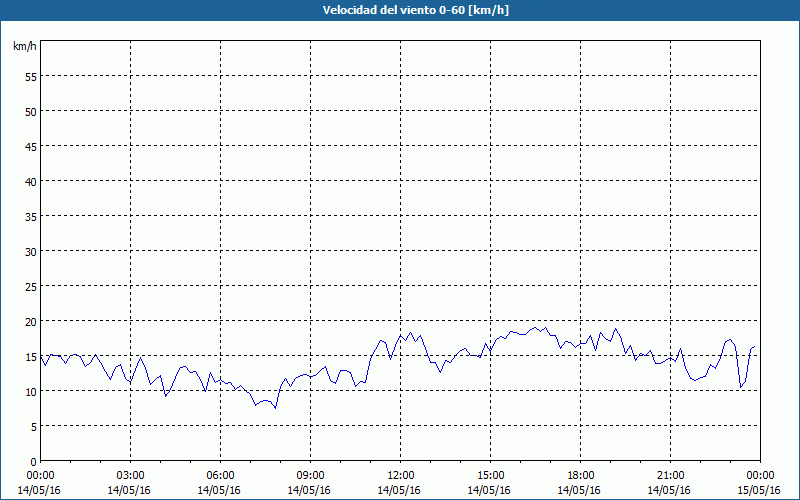This screenshot has height=500, width=800.
Task: Click the x-axis time label '15:00'
Action: point(490,476)
